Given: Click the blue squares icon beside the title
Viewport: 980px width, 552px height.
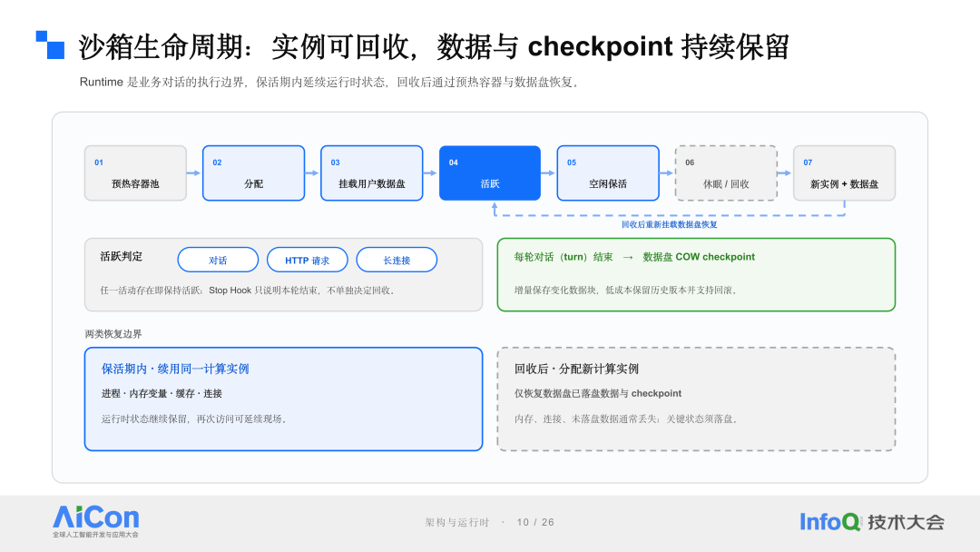Looking at the screenshot, I should pyautogui.click(x=50, y=45).
